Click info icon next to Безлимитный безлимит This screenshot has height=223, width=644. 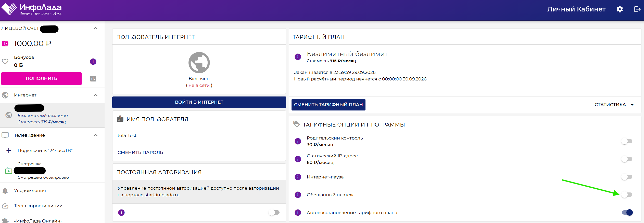click(298, 57)
